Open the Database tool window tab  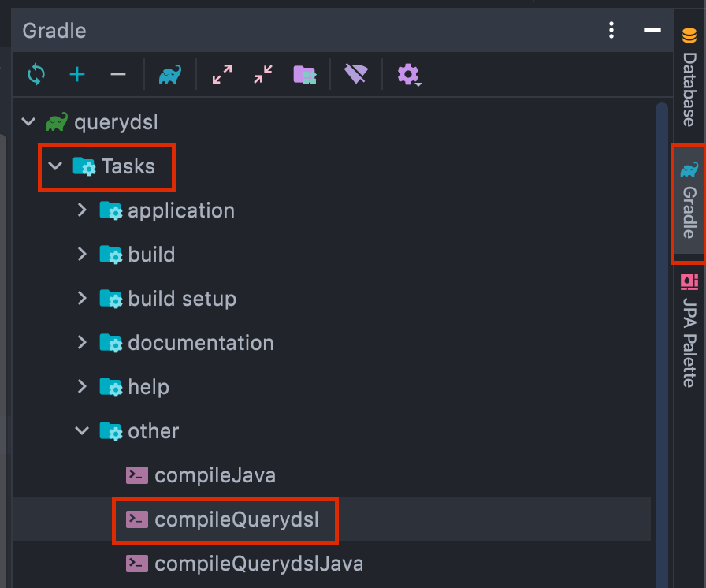tap(689, 78)
